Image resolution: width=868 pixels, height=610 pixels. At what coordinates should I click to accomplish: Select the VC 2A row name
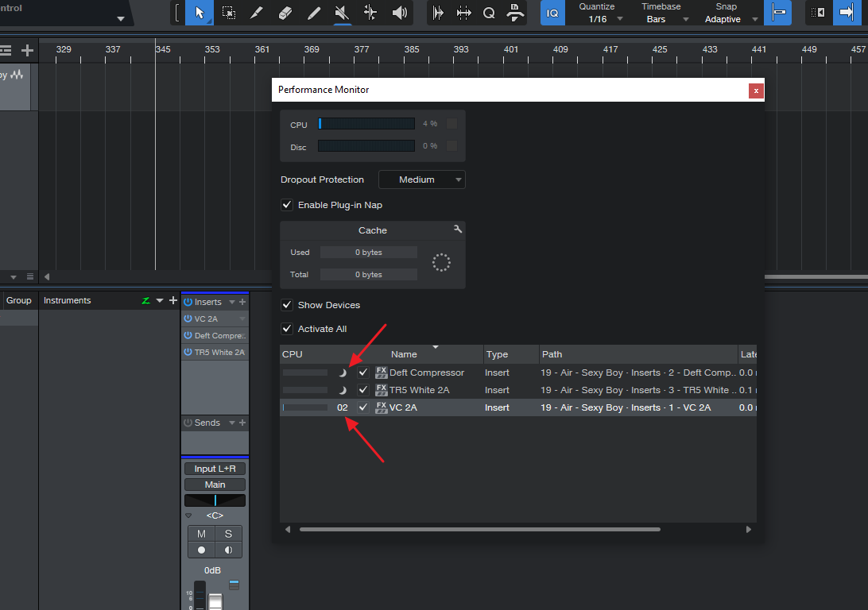(x=403, y=407)
